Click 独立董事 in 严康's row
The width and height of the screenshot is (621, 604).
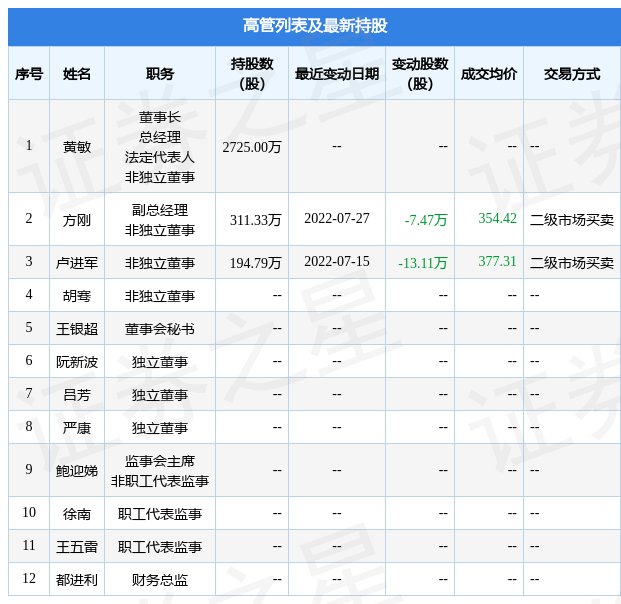pyautogui.click(x=160, y=428)
